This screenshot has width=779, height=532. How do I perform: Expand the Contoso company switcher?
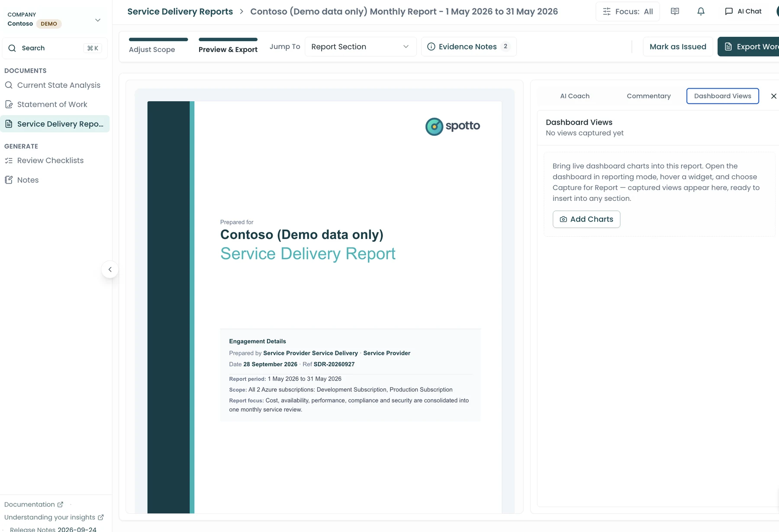[x=55, y=19]
